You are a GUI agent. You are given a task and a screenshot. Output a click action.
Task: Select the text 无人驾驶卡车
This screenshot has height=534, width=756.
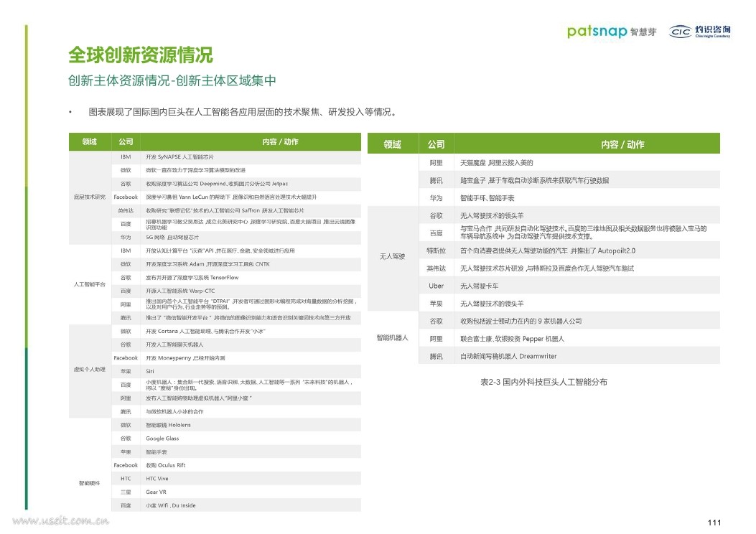[480, 286]
